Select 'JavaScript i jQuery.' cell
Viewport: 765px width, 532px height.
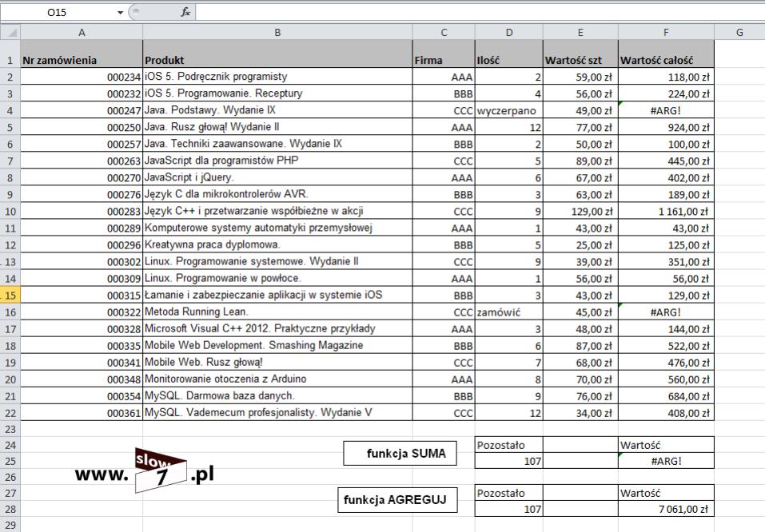pos(277,177)
